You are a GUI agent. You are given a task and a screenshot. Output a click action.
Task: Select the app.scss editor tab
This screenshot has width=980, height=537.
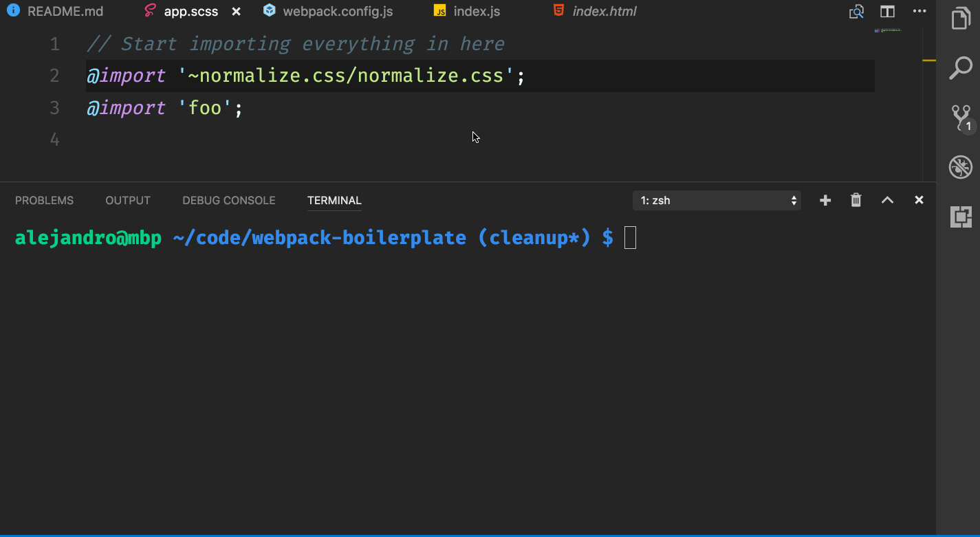pos(191,12)
